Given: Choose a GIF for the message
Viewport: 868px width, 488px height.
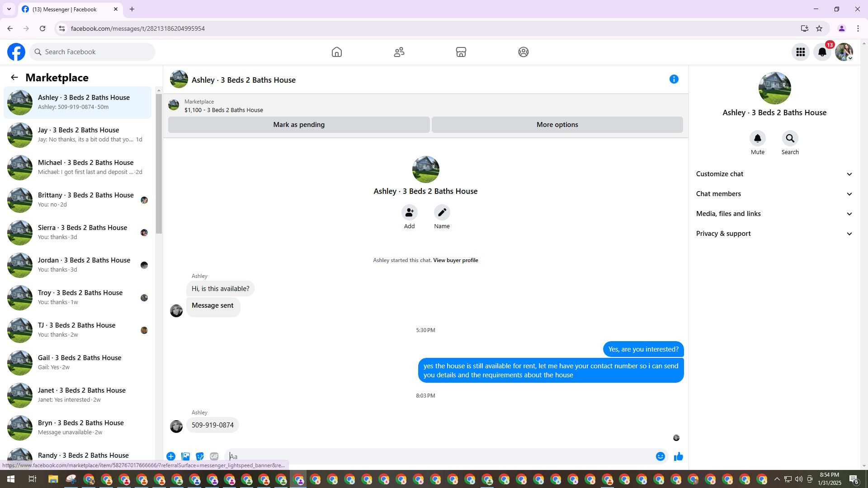Looking at the screenshot, I should click(x=214, y=456).
